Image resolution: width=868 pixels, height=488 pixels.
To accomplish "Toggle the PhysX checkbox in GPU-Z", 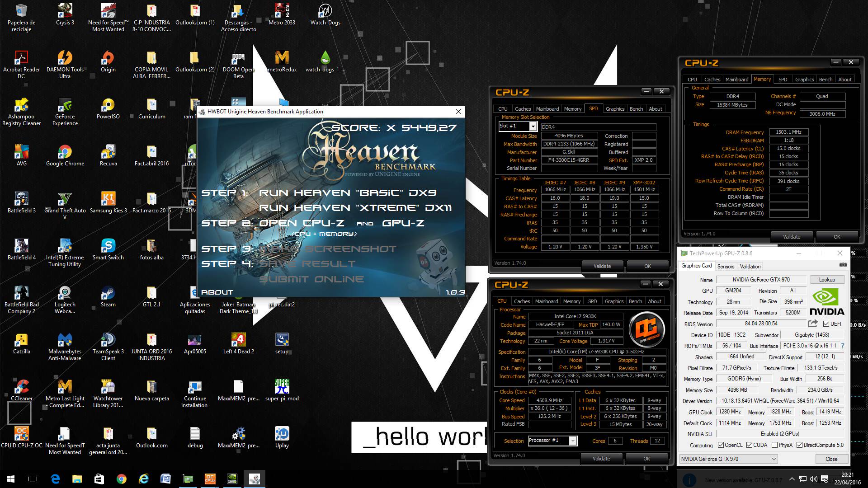I will tap(774, 445).
